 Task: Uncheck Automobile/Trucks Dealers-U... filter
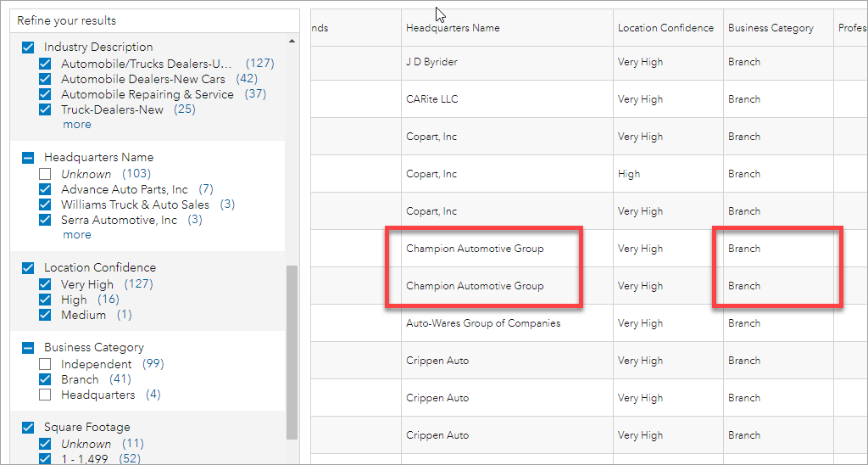(x=46, y=64)
